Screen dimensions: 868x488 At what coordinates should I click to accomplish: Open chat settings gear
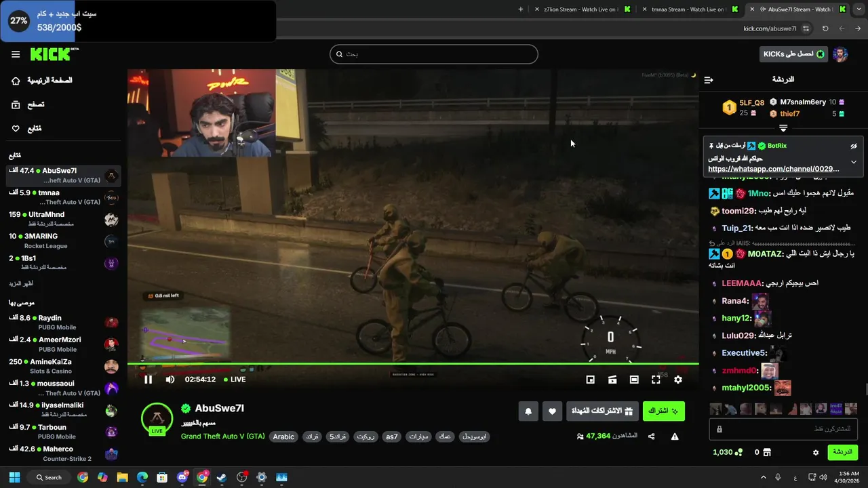[816, 452]
